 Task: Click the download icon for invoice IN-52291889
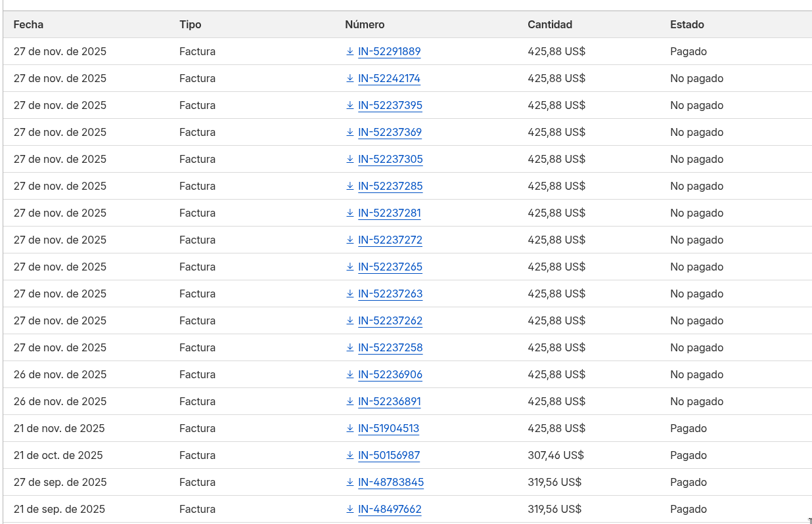(x=349, y=51)
